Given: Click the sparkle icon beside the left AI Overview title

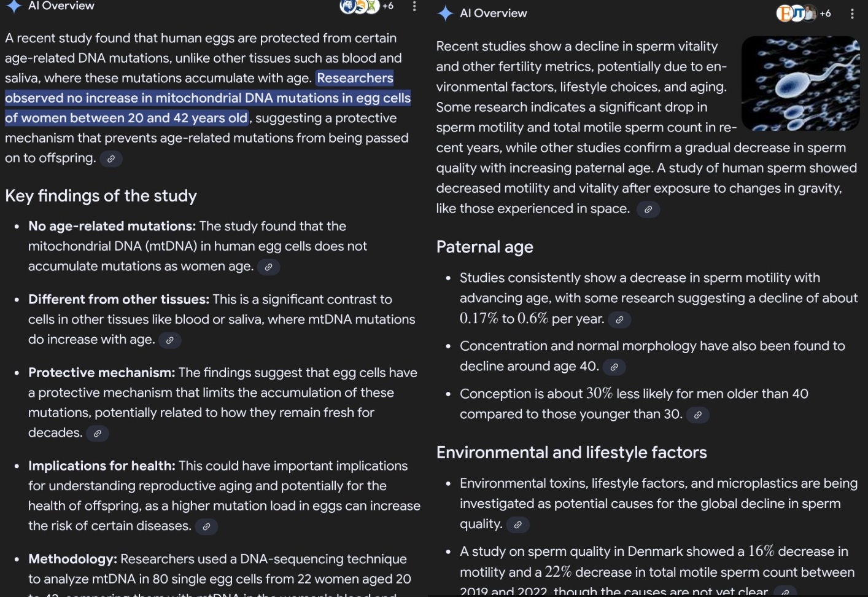Looking at the screenshot, I should pos(14,6).
